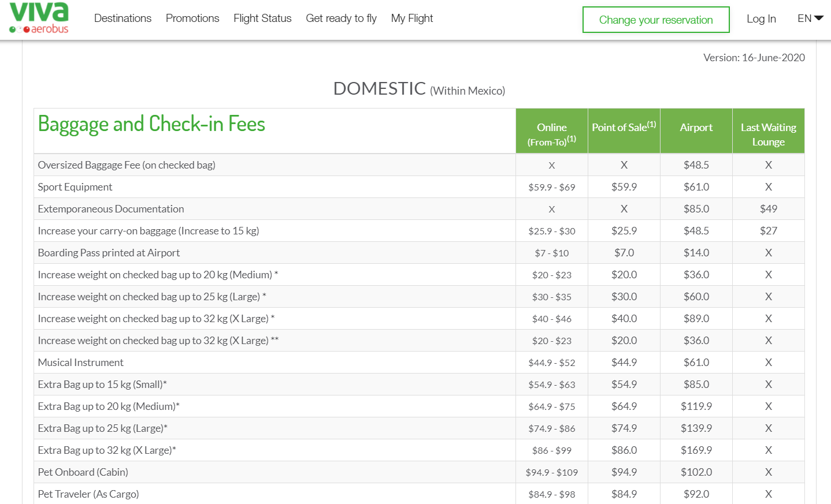Screen dimensions: 831x504
Task: Select the Point of Sale column header
Action: 624,131
